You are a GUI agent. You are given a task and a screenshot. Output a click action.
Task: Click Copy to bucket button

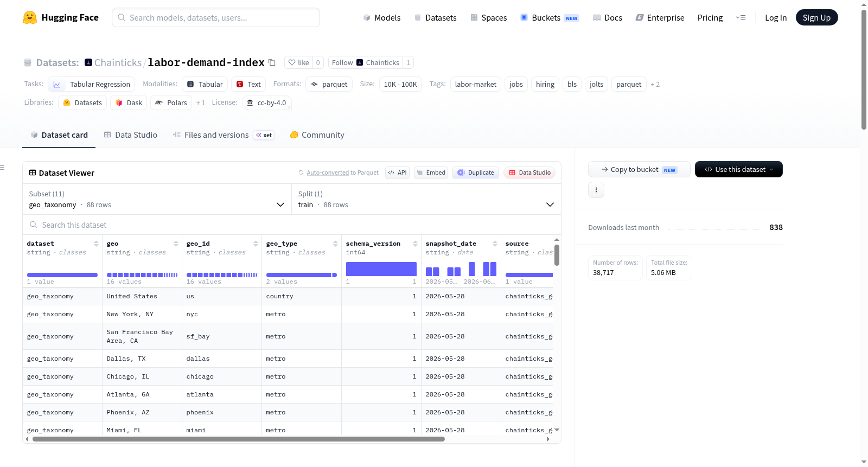(x=639, y=169)
